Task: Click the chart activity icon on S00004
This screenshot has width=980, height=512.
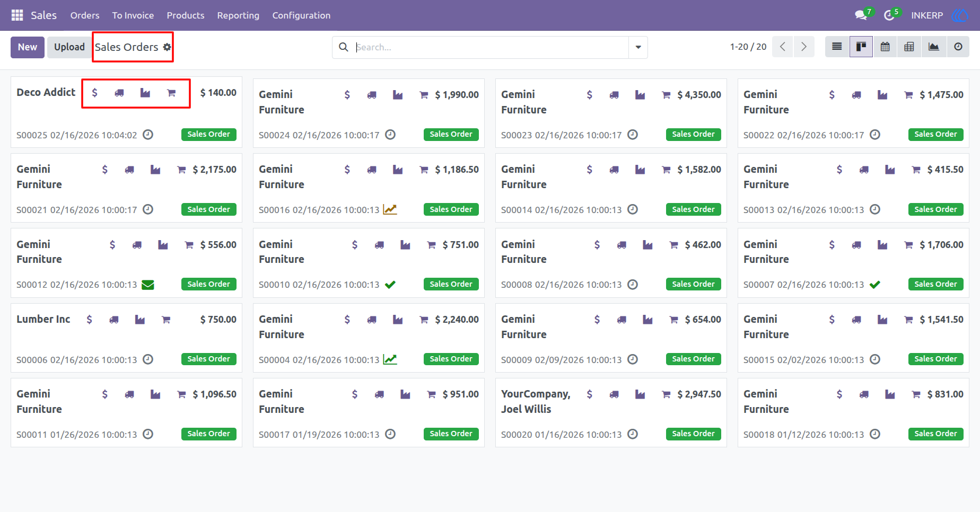Action: (x=390, y=359)
